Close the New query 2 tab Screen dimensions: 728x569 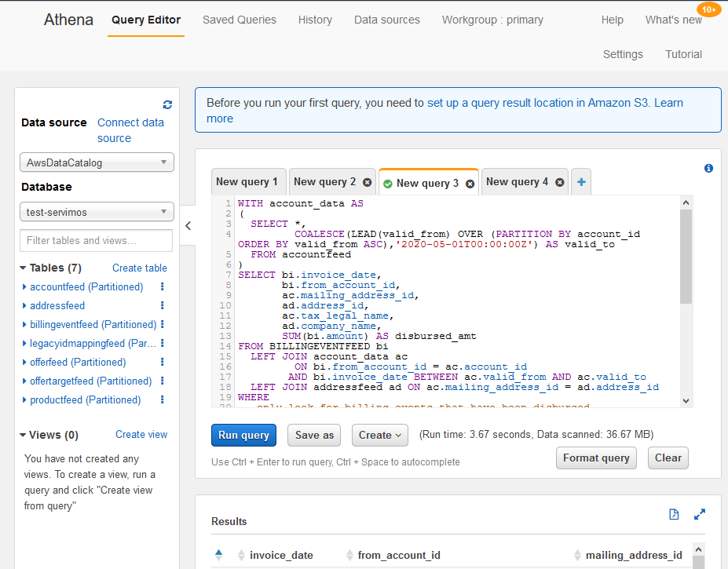pos(367,181)
